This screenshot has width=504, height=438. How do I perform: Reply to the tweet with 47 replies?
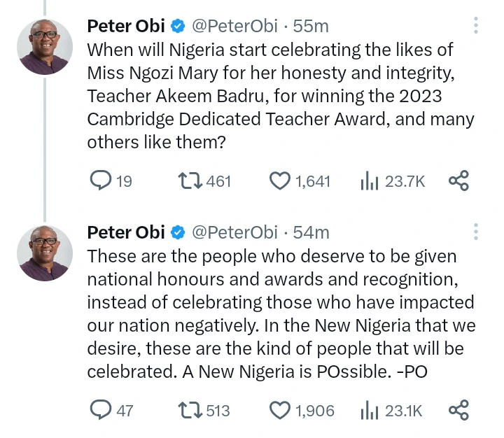point(101,410)
